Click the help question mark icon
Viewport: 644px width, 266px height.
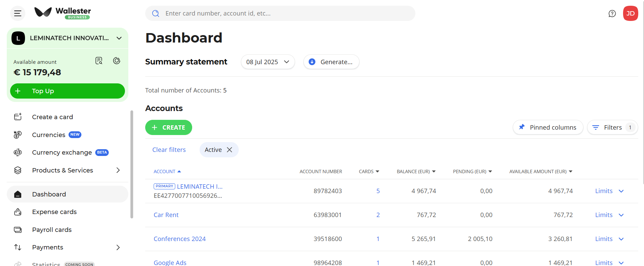(612, 14)
